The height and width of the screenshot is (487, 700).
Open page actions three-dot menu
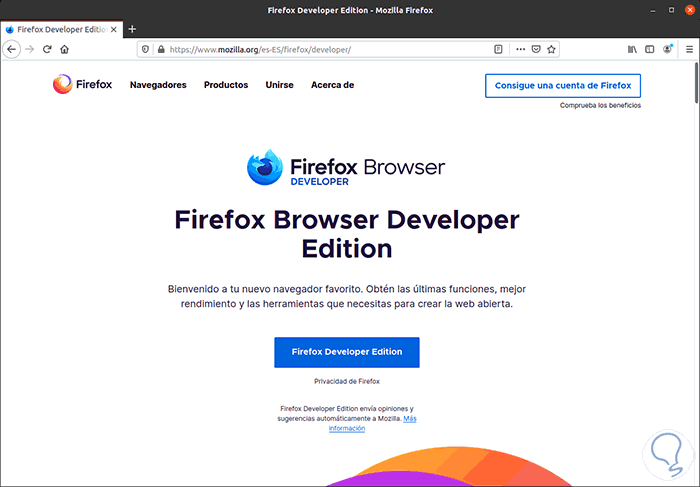click(521, 50)
